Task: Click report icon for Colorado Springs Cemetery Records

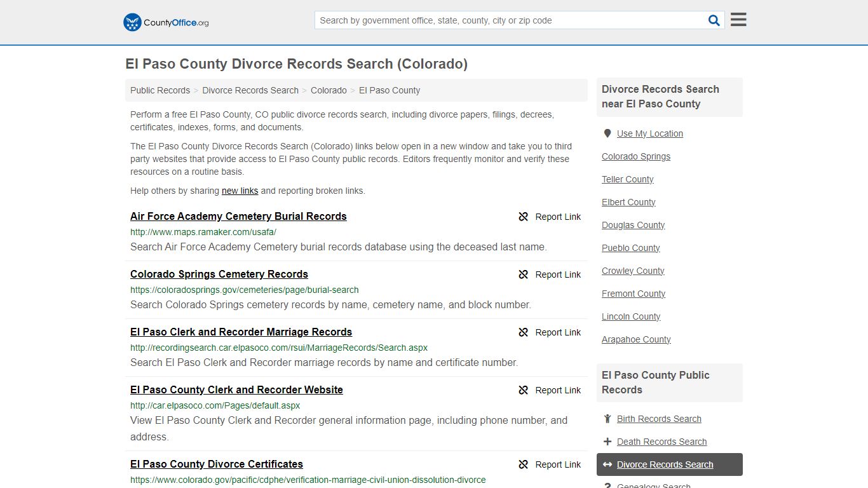Action: [x=523, y=274]
